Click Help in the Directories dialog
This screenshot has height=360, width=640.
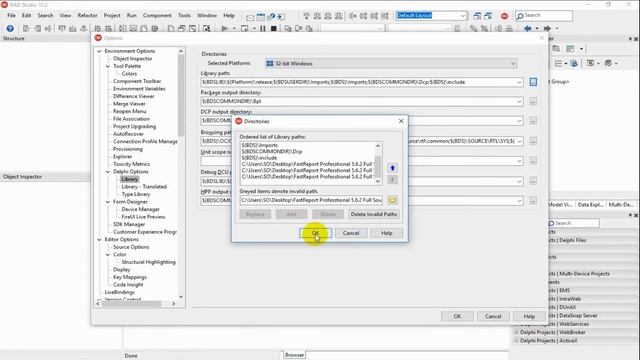386,233
